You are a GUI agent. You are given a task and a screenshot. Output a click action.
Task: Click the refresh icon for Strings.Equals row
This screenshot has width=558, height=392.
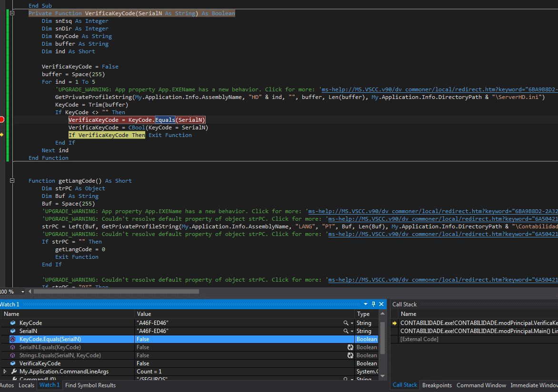click(350, 355)
